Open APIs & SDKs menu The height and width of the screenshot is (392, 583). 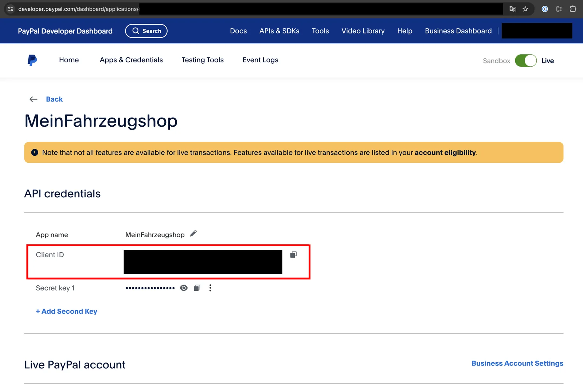click(x=279, y=31)
